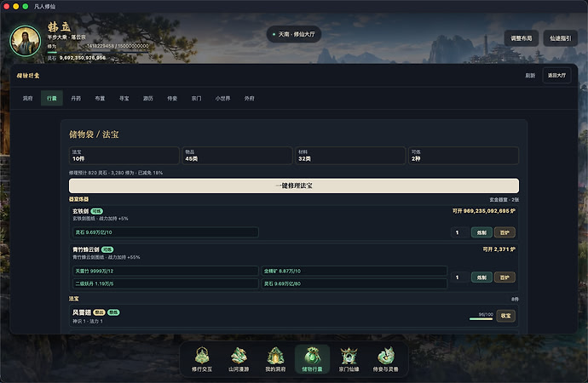Click 百炉 for 玄铁剑
Viewport: 588px width, 383px height.
(504, 232)
